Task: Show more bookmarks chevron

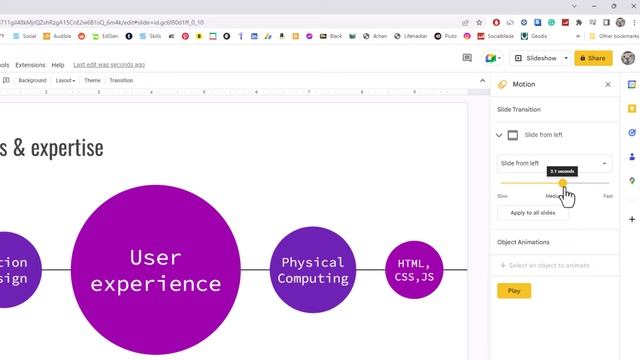Action: pyautogui.click(x=578, y=36)
